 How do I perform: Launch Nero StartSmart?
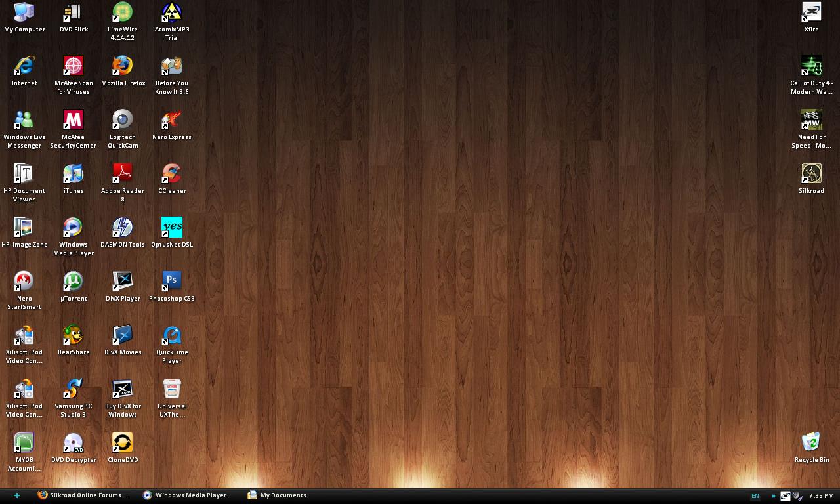click(x=24, y=280)
